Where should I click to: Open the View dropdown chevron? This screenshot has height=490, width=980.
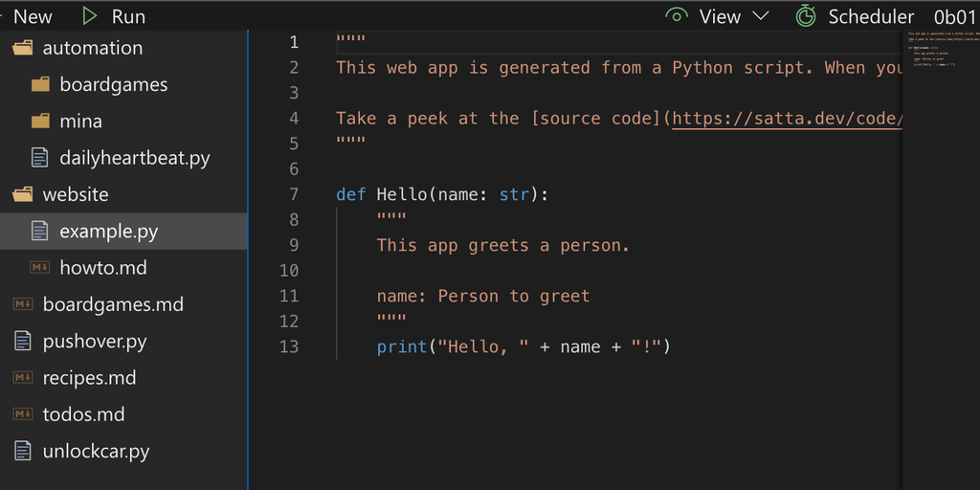tap(761, 16)
